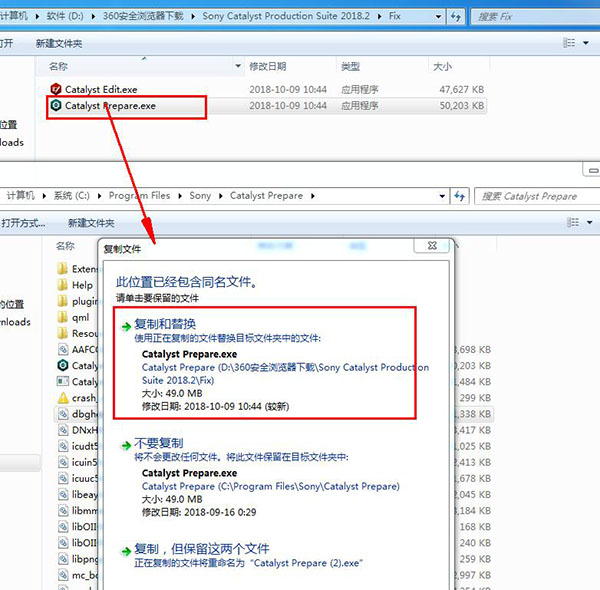Select the crash warning file icon
The height and width of the screenshot is (590, 600).
point(63,398)
